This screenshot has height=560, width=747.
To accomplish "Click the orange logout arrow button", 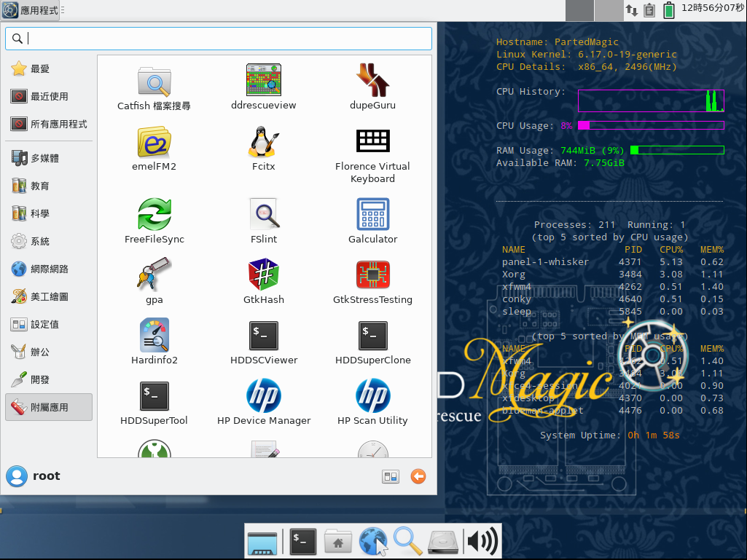I will 418,476.
